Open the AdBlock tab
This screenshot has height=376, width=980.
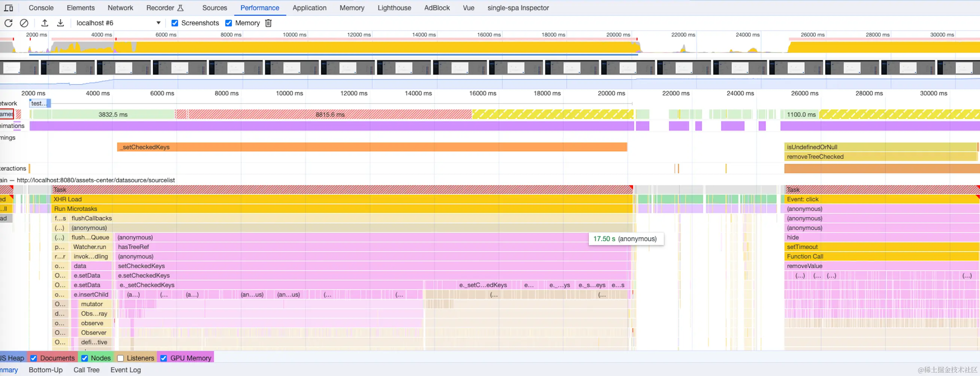[437, 7]
